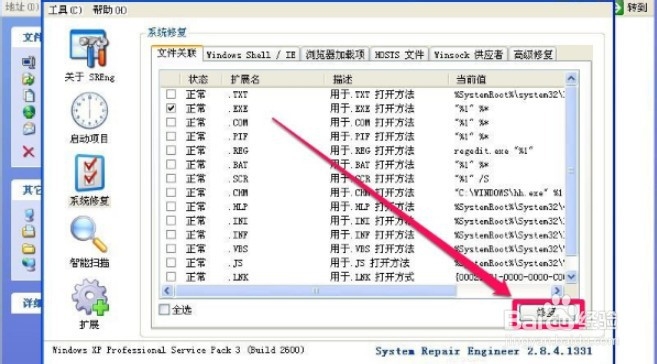This screenshot has height=364, width=657.
Task: Enable the 全选 select-all checkbox
Action: click(x=164, y=310)
